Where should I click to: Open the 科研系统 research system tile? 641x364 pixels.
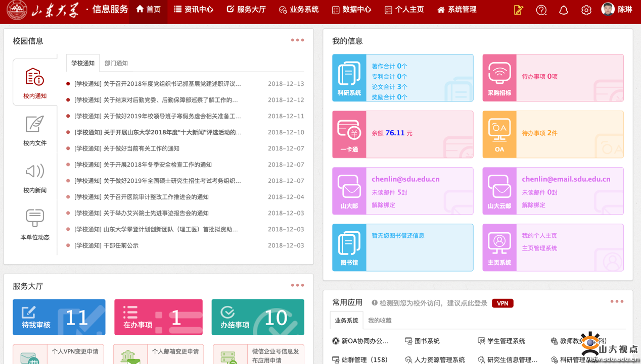tap(349, 78)
